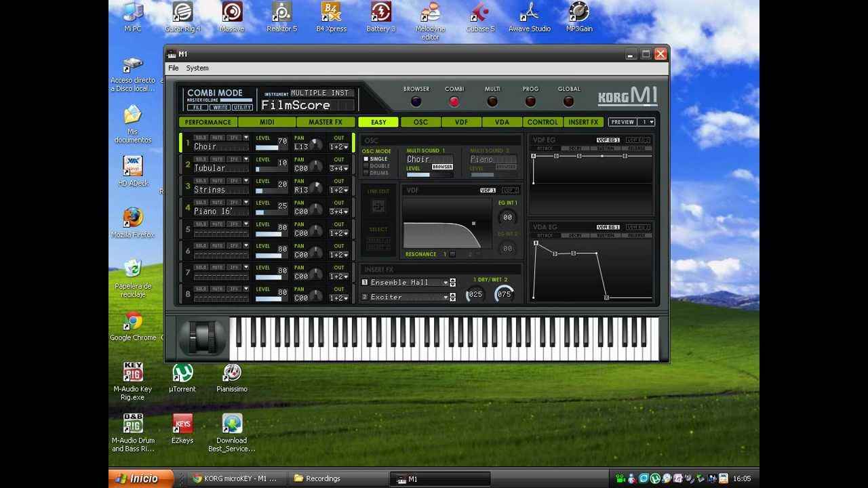Click the insert FX 1 dry/wet knob showing 025
The image size is (868, 488).
click(x=475, y=294)
